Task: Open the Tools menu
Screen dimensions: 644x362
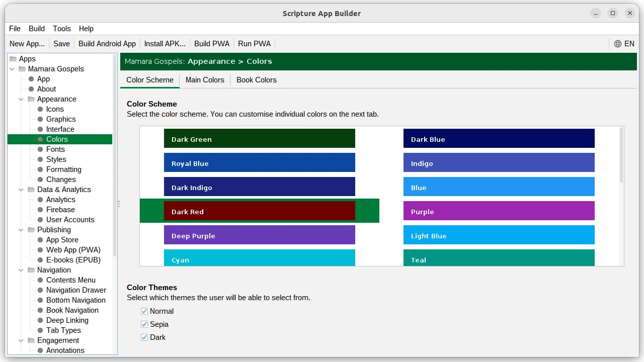Action: (x=62, y=29)
